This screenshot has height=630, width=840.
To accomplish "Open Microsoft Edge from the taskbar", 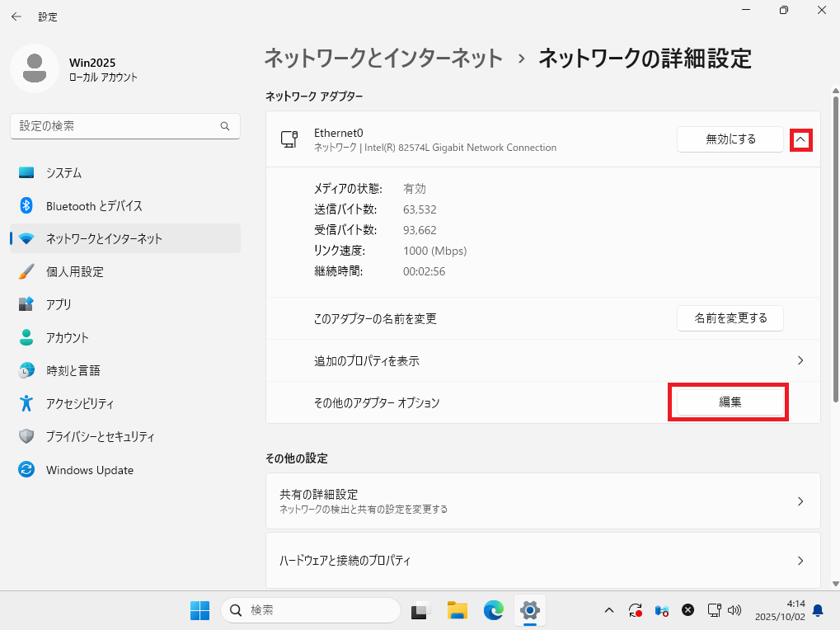I will pyautogui.click(x=494, y=610).
